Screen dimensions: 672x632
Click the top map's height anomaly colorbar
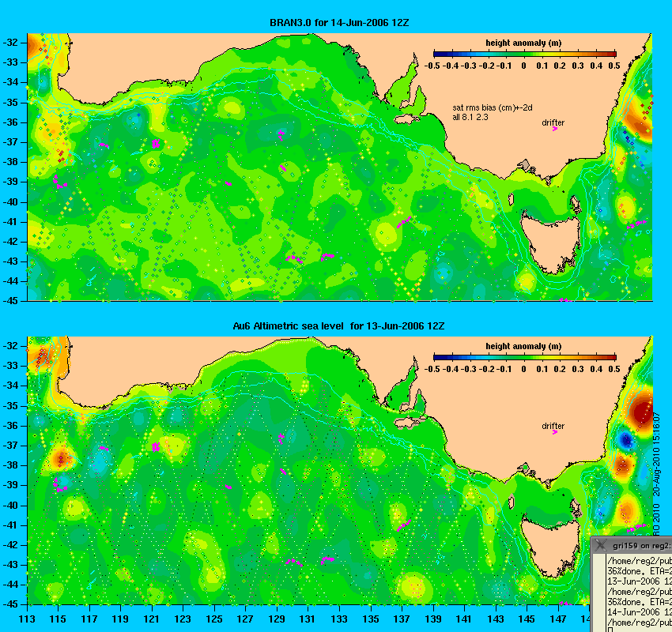click(525, 54)
